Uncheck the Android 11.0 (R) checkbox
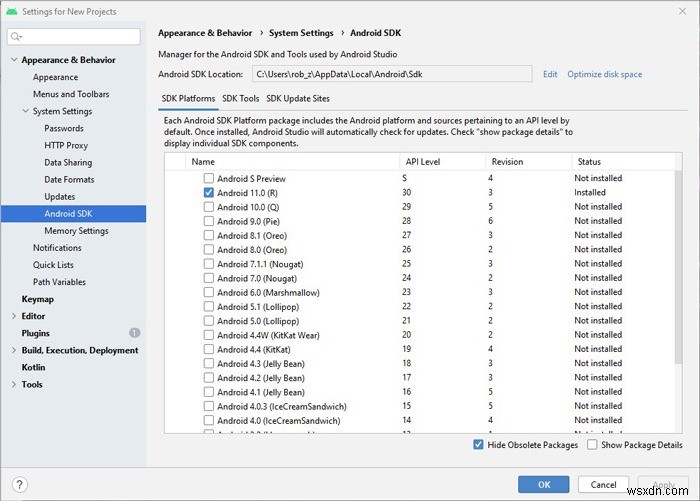Viewport: 700px width, 501px height. click(x=208, y=192)
